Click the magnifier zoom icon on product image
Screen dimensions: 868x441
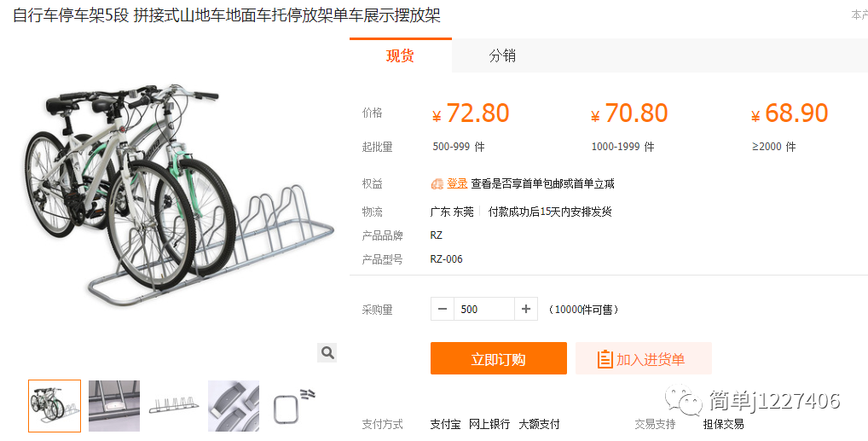pyautogui.click(x=327, y=352)
